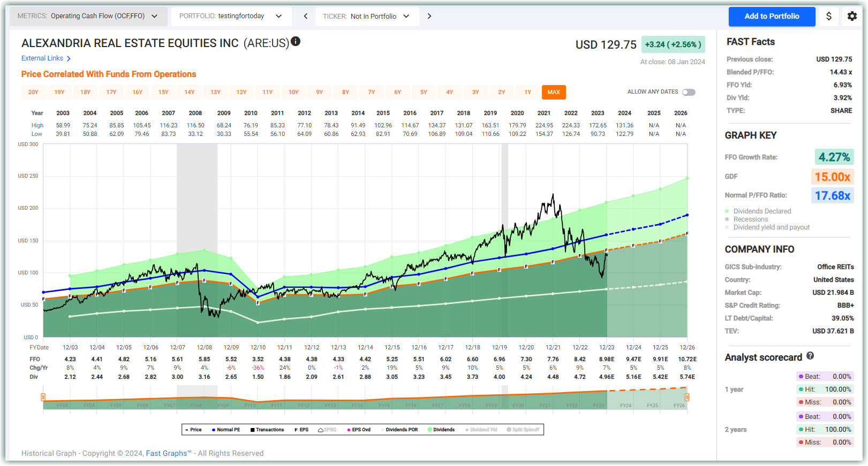Switch chart to 3Y range
The height and width of the screenshot is (466, 868).
pos(475,92)
